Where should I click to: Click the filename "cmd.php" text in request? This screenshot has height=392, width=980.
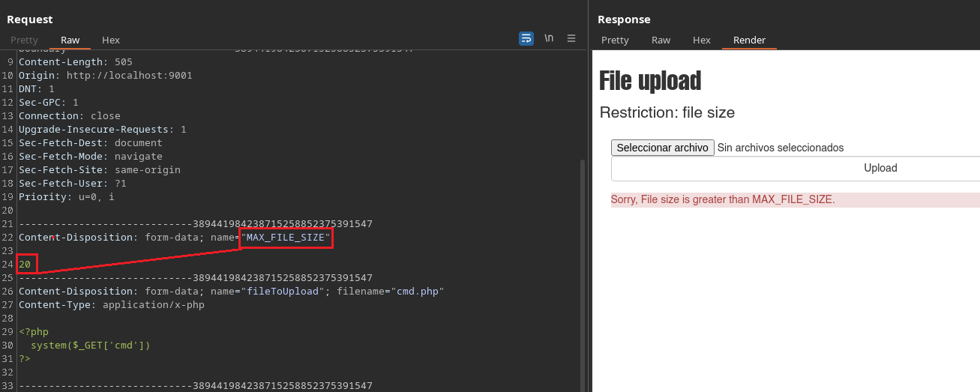click(417, 292)
